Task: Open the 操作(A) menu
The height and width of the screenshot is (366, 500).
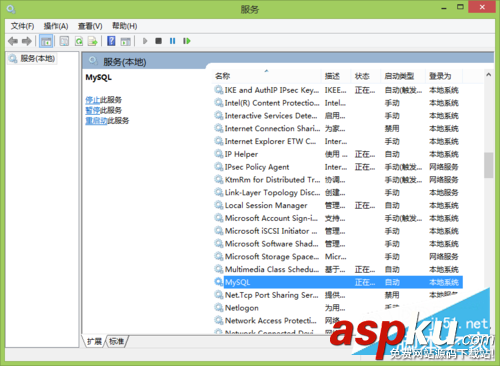Action: pyautogui.click(x=56, y=26)
